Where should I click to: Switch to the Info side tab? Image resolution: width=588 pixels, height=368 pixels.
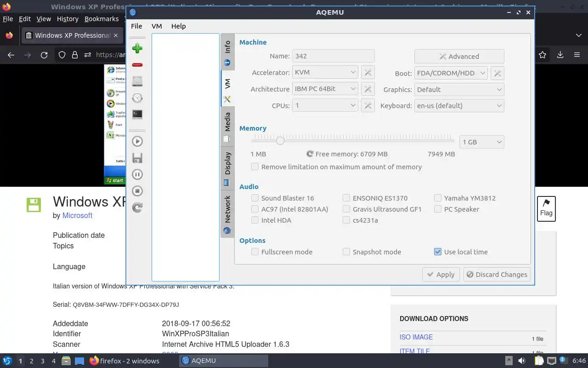pyautogui.click(x=227, y=52)
